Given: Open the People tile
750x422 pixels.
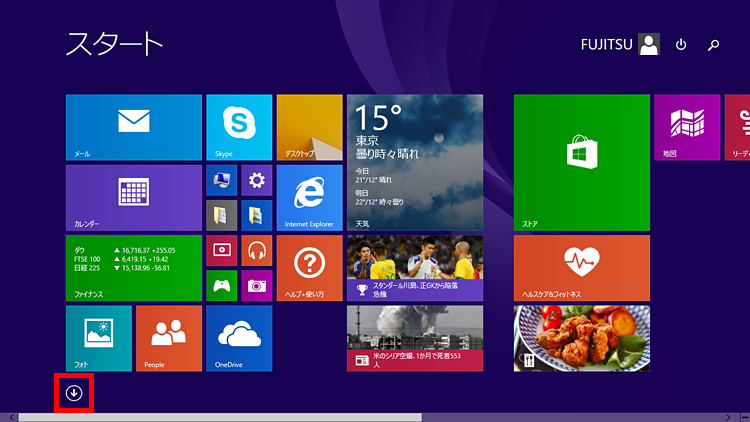Looking at the screenshot, I should (x=169, y=338).
